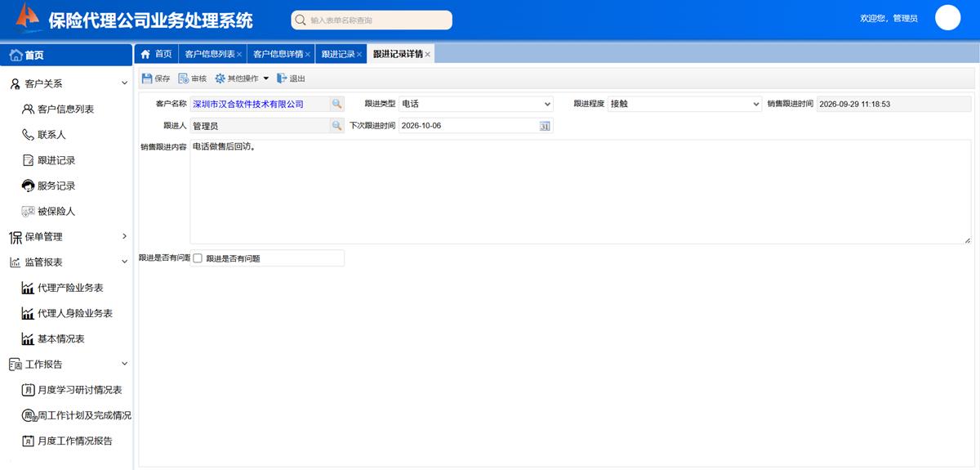Open 服务记录 in the sidebar

click(x=56, y=186)
